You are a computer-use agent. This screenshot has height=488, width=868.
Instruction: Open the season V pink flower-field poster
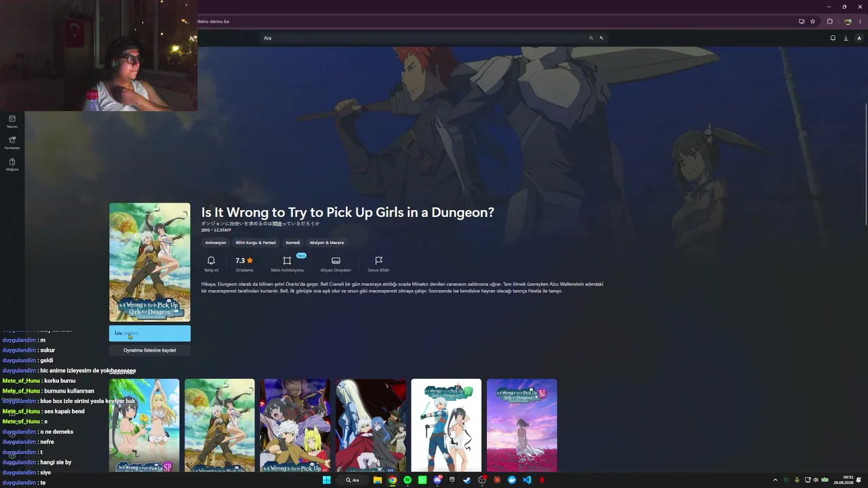coord(521,425)
